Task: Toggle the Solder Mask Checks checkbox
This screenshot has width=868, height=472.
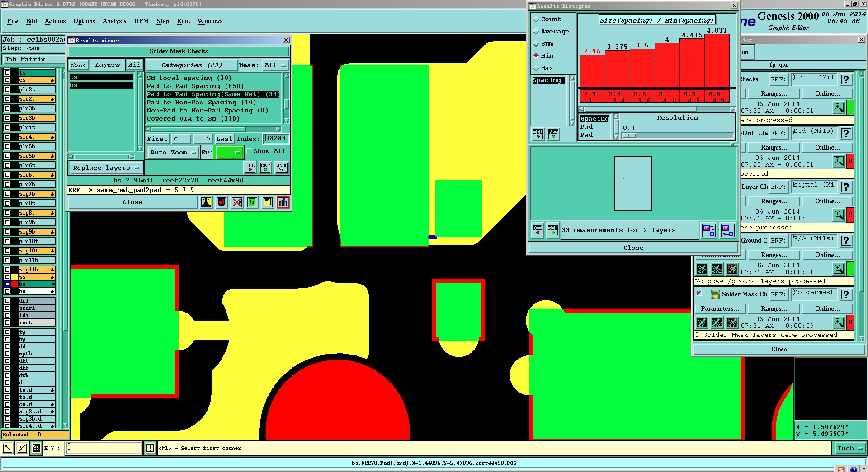Action: [x=699, y=293]
